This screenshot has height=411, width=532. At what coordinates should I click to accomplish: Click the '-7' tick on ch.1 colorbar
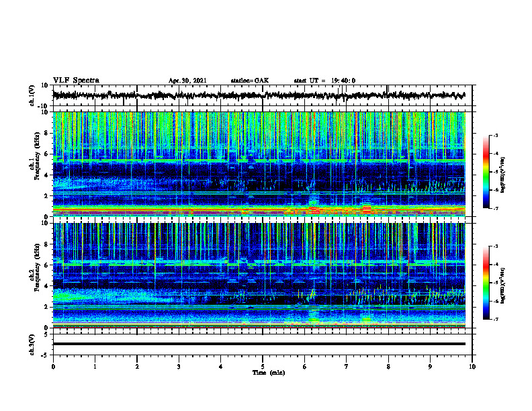coord(495,208)
